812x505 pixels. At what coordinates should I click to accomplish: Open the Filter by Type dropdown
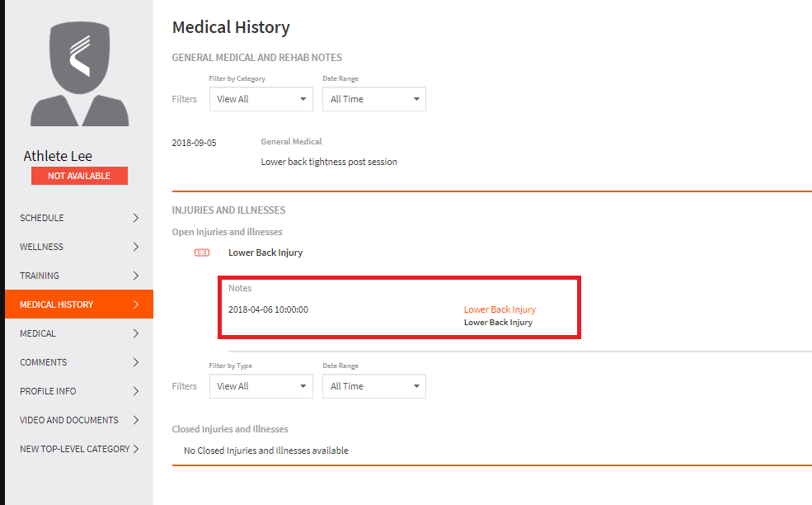261,386
